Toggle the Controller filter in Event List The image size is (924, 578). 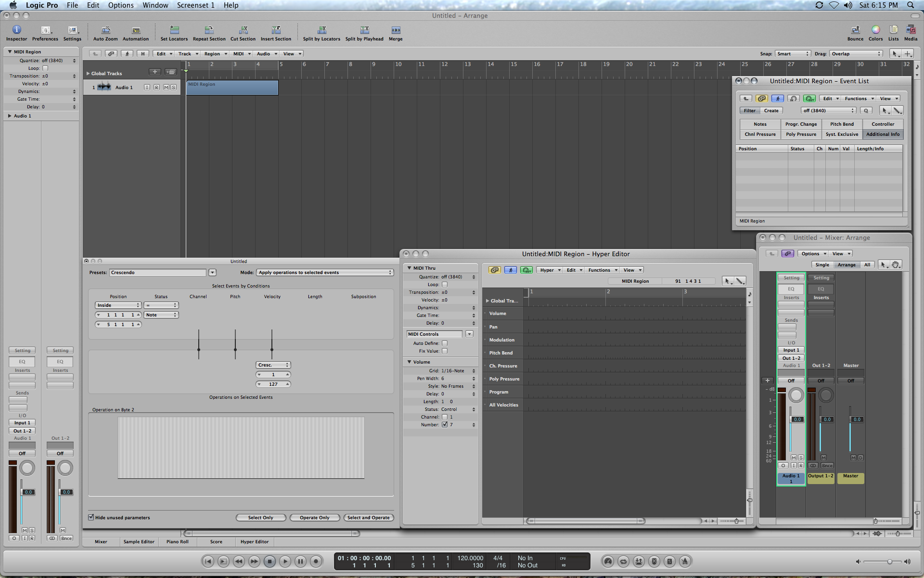click(883, 124)
